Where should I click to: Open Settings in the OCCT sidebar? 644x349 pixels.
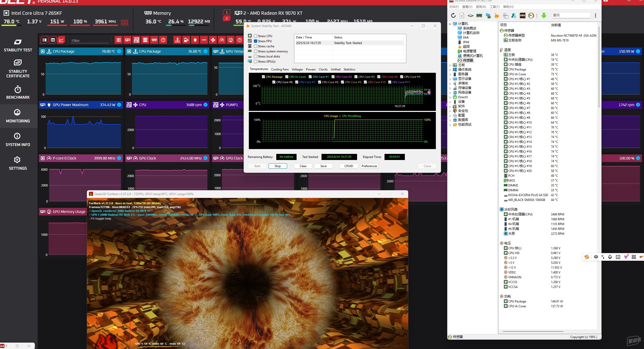18,164
